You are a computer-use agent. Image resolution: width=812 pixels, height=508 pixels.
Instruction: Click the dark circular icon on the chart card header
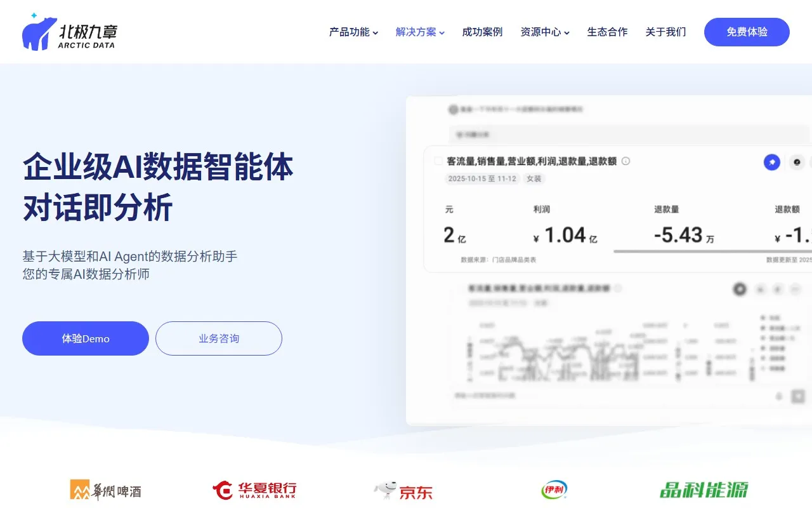tap(740, 289)
